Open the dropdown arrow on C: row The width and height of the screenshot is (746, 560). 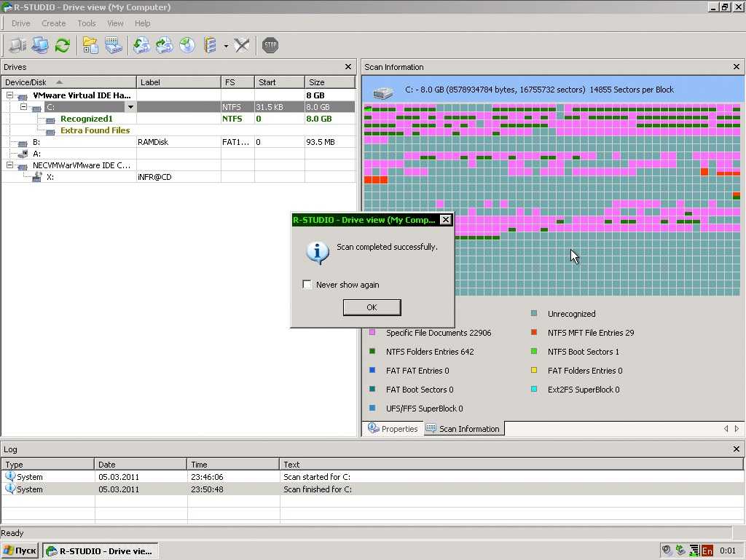tap(130, 107)
